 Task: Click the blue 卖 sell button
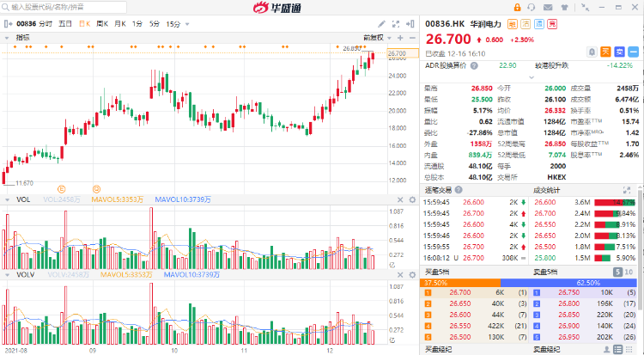[619, 52]
